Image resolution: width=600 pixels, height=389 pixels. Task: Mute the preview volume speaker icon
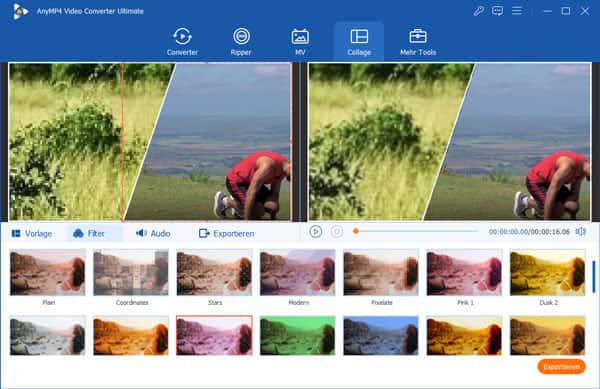[581, 231]
